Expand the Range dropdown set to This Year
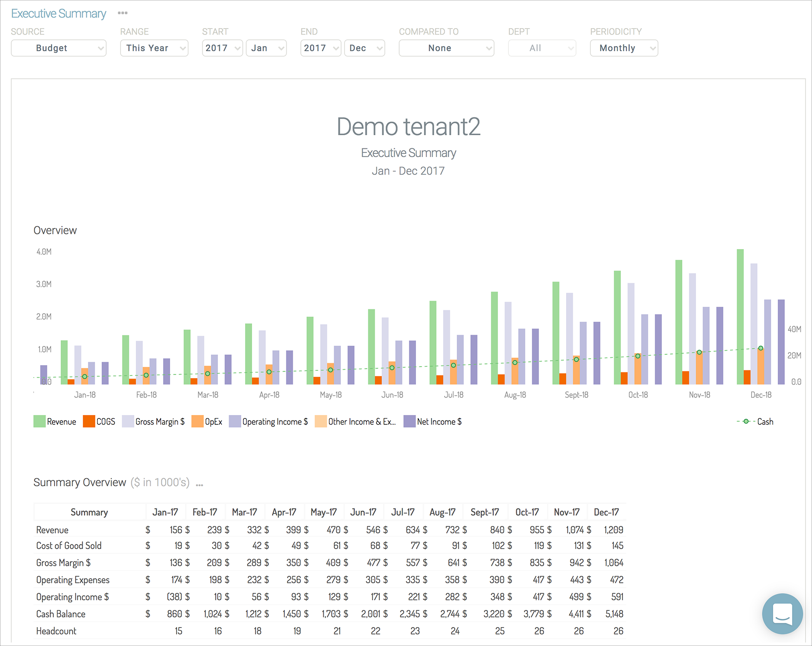Image resolution: width=812 pixels, height=646 pixels. [x=154, y=48]
